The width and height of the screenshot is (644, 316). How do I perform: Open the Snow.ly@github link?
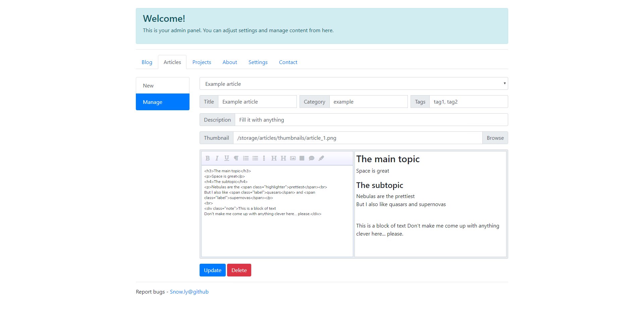click(x=189, y=292)
